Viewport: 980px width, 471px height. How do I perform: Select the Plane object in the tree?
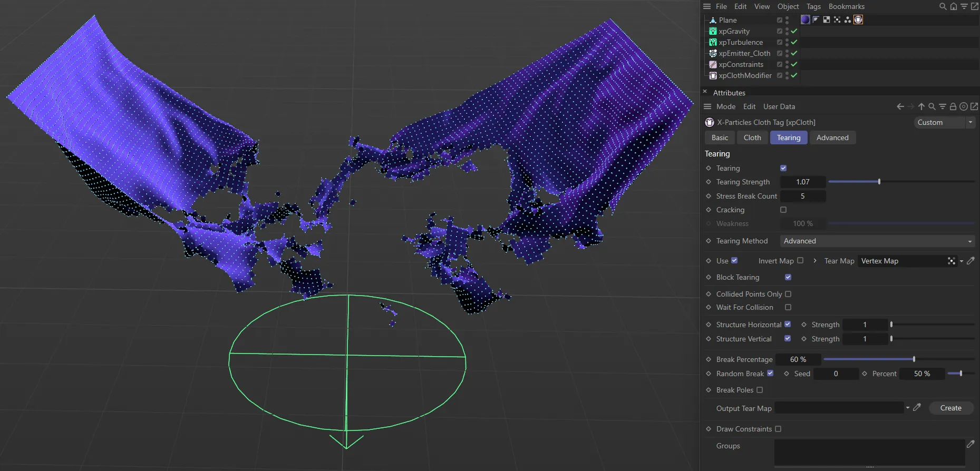pyautogui.click(x=727, y=20)
